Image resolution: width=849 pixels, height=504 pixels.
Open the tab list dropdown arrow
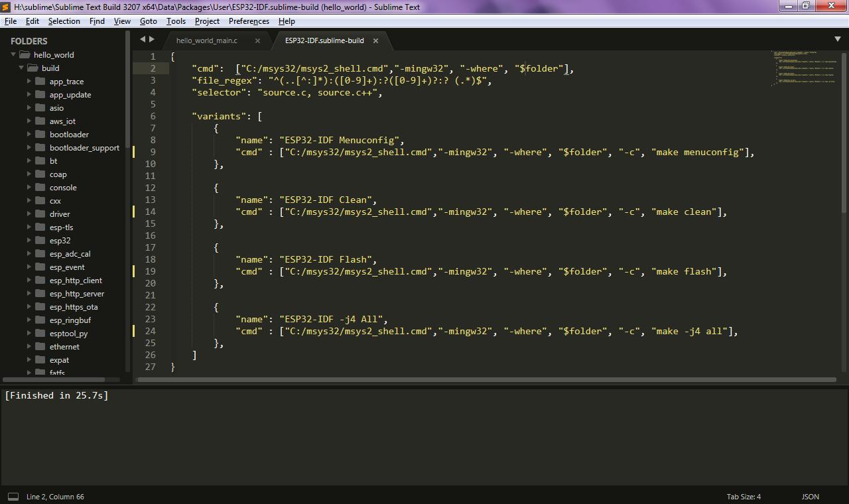[837, 40]
